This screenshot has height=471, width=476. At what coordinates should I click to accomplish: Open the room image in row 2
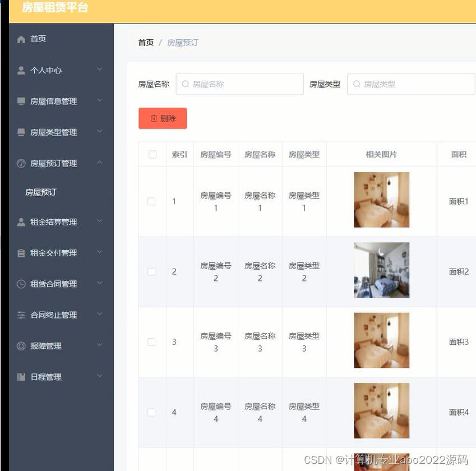382,270
